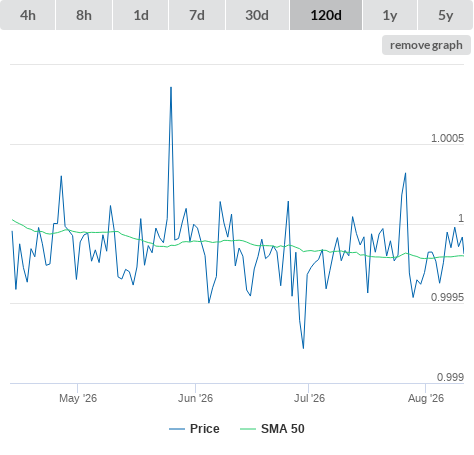474x455 pixels.
Task: Click the active 120d range tab
Action: 326,15
